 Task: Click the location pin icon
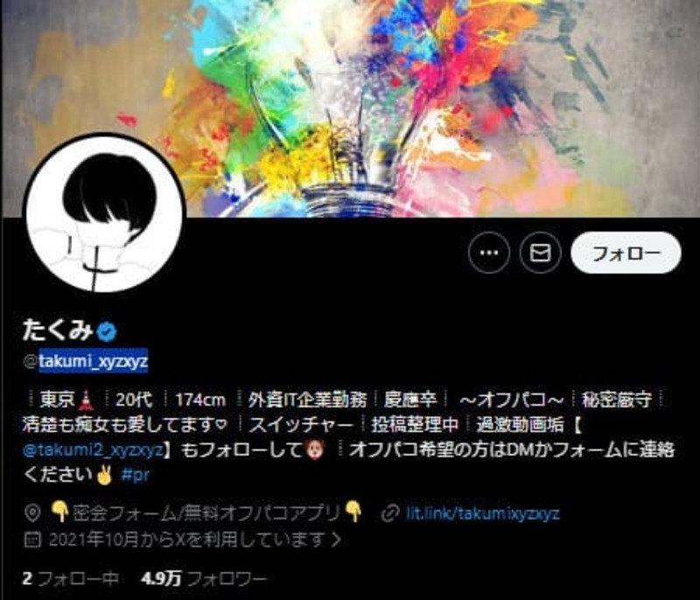point(32,513)
